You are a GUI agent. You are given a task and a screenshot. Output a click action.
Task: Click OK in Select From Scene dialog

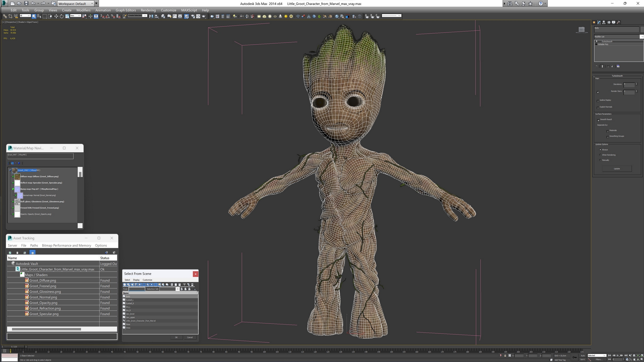click(176, 337)
